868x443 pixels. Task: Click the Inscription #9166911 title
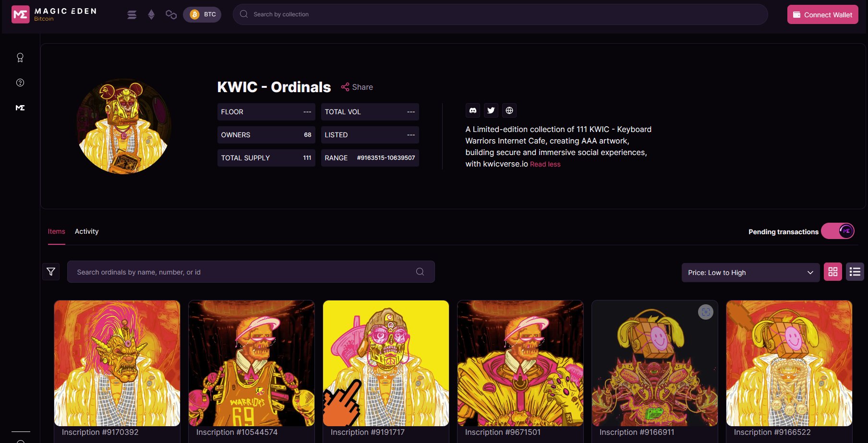(x=637, y=432)
